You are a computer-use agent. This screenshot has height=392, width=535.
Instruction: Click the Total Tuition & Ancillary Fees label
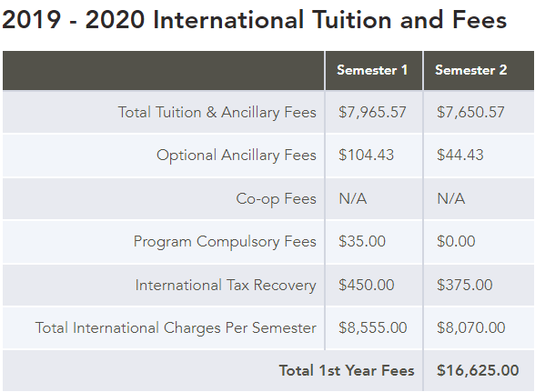[x=217, y=112]
